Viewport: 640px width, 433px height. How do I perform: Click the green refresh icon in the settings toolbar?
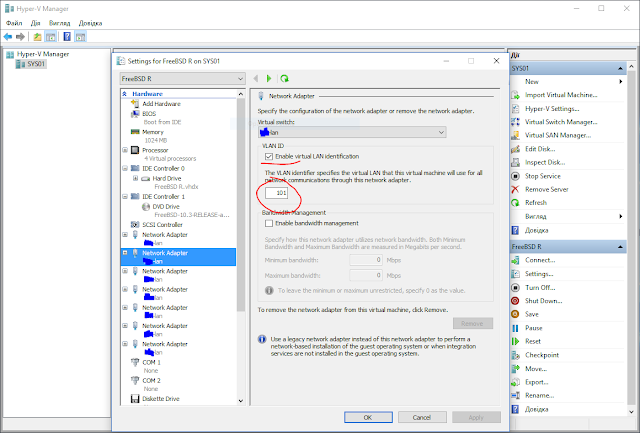coord(285,77)
